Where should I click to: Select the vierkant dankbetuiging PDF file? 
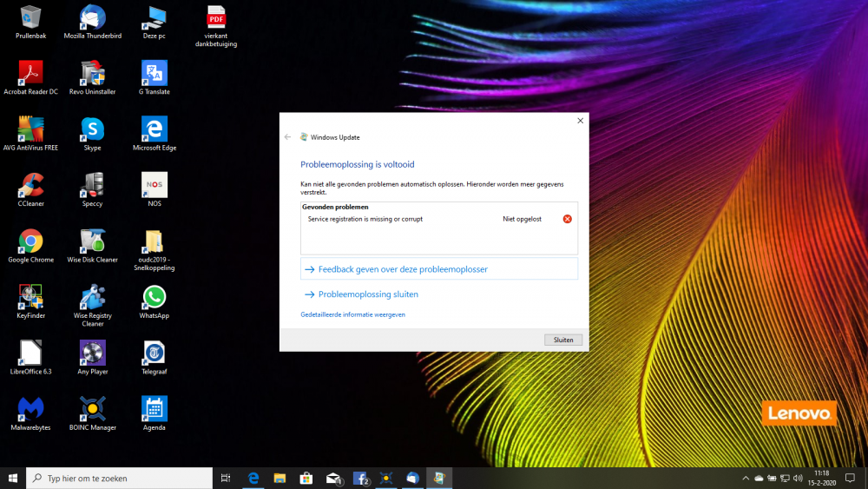(216, 17)
